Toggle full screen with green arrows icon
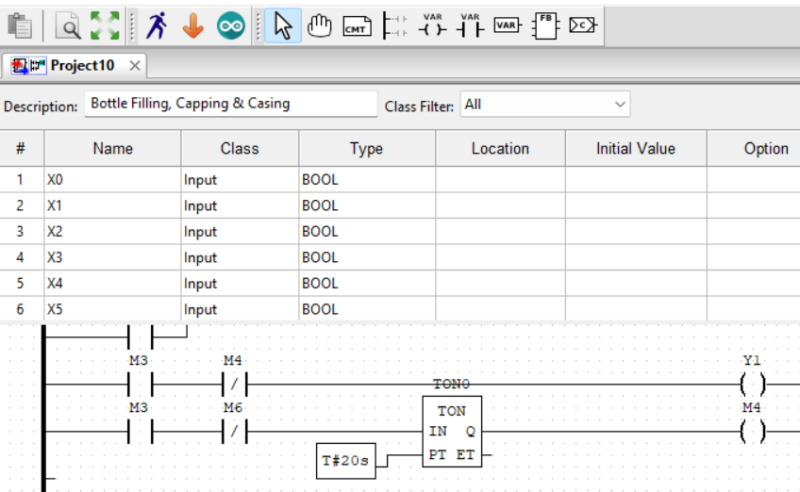The height and width of the screenshot is (492, 800). 105,26
